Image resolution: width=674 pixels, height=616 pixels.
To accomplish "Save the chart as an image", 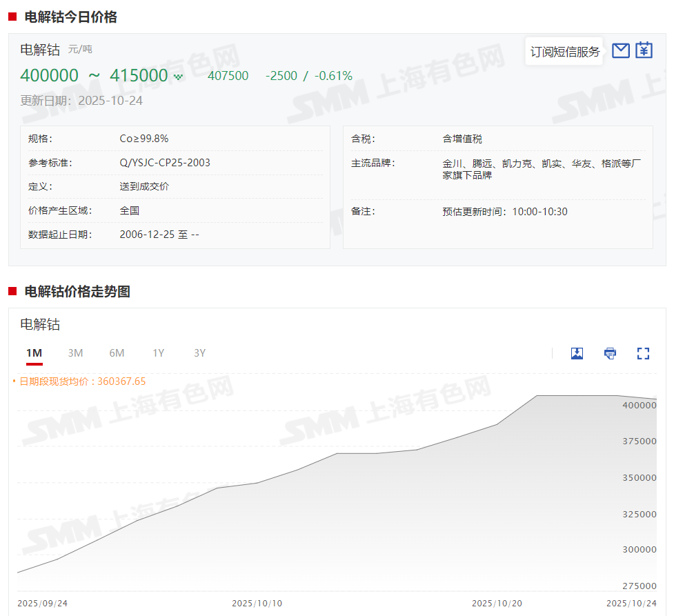I will (x=577, y=353).
